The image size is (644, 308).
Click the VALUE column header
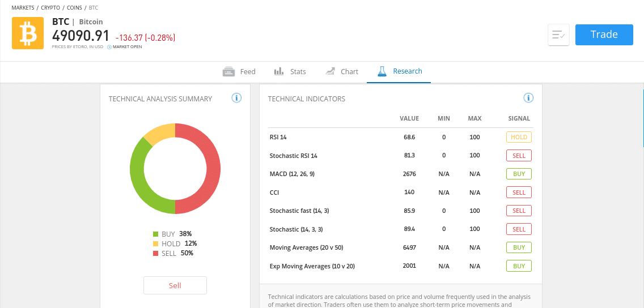pyautogui.click(x=409, y=118)
